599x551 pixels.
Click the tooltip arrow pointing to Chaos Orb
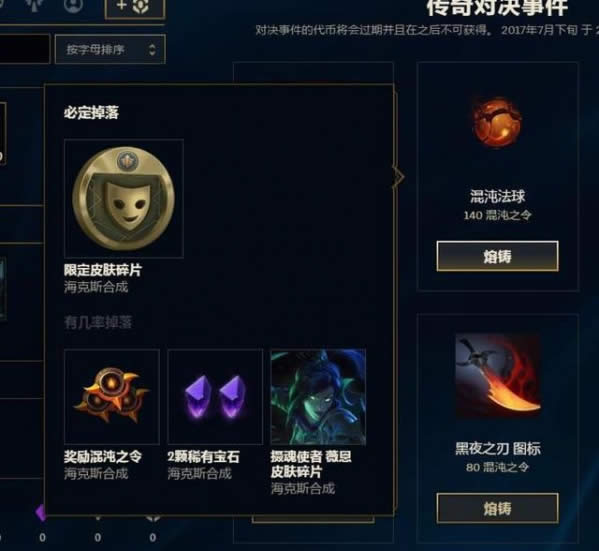pos(398,177)
